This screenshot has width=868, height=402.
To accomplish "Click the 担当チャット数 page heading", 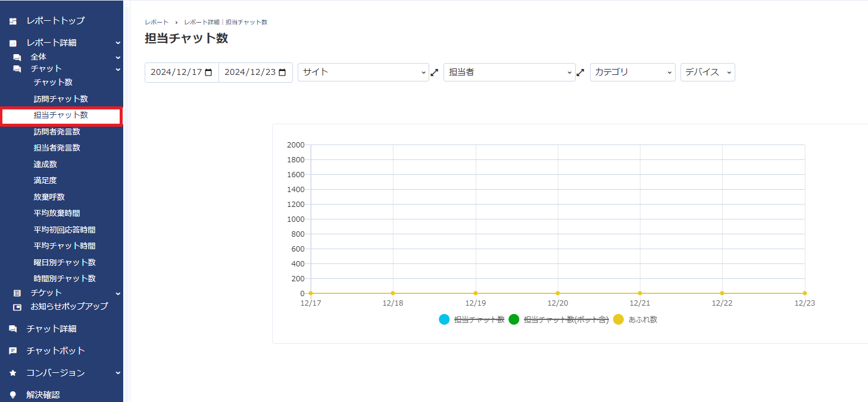I will click(x=186, y=39).
